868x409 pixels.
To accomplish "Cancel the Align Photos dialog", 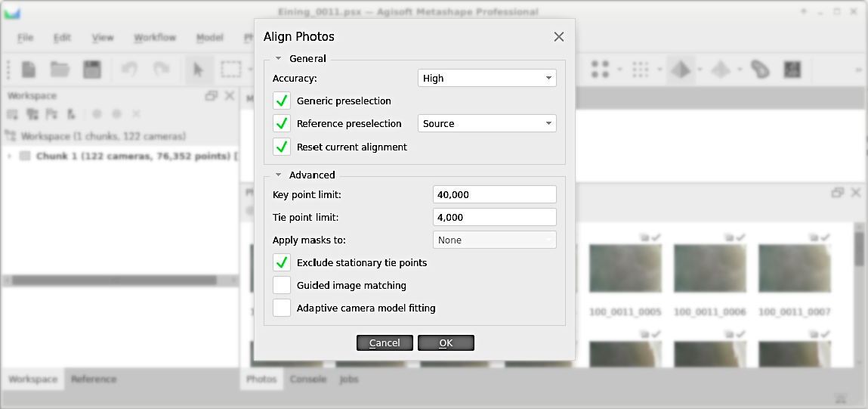I will point(385,342).
